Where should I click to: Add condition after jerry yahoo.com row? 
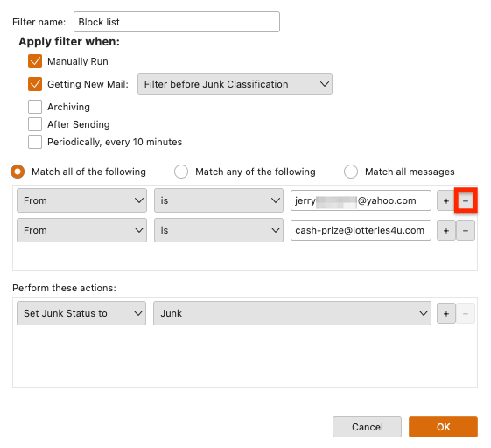point(445,200)
